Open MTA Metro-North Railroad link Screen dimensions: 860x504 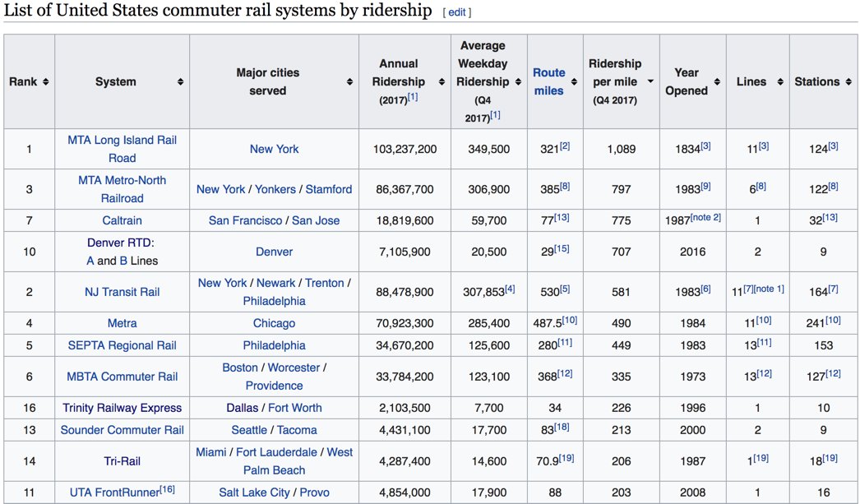coord(122,189)
